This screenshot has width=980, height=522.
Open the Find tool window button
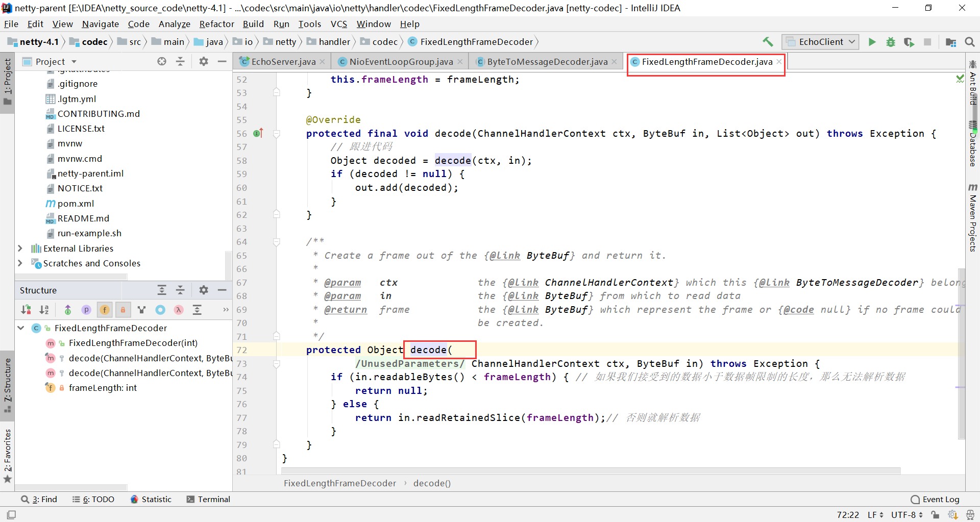tap(39, 500)
